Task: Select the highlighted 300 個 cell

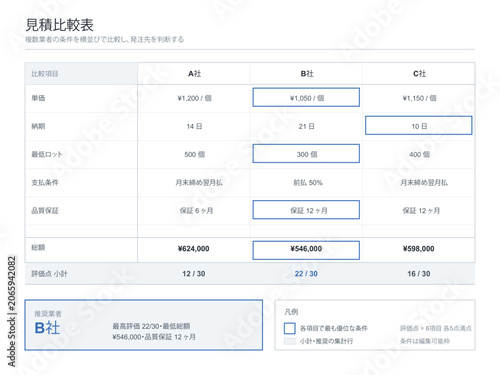Action: click(x=306, y=153)
